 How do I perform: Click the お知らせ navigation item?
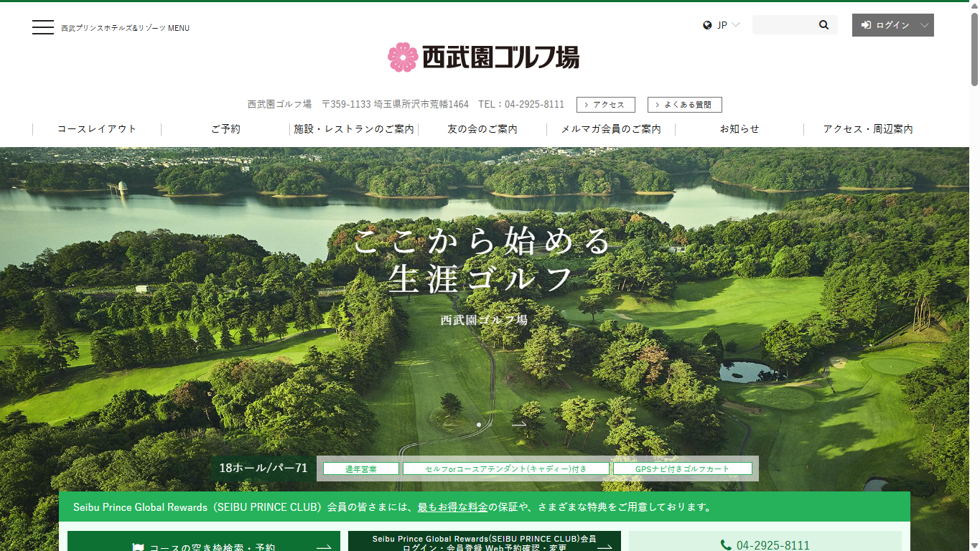coord(739,129)
